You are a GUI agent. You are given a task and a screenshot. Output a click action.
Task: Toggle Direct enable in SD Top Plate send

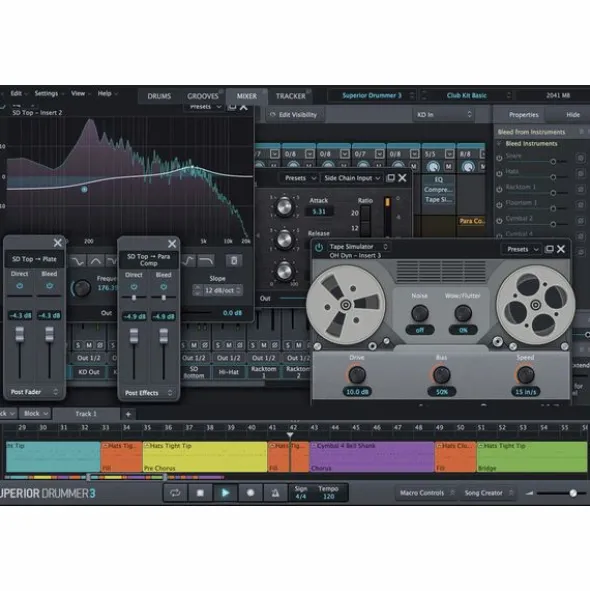(20, 286)
